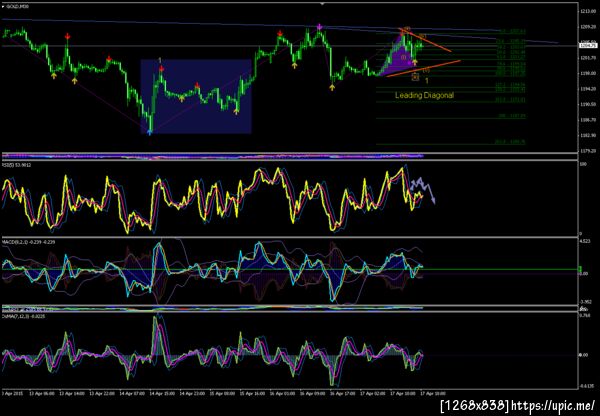Viewport: 600px width, 416px height.
Task: Select the blue up arrow at the chart low
Action: pos(150,132)
